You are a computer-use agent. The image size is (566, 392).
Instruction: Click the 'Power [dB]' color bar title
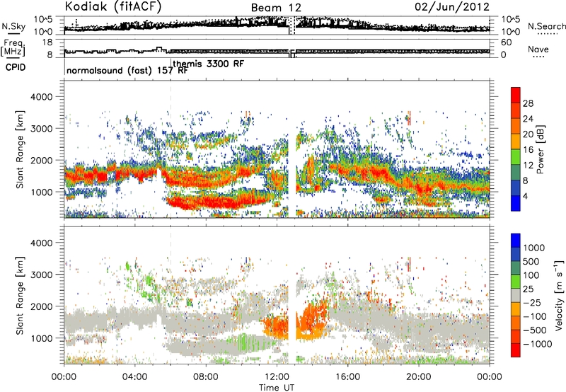click(x=540, y=149)
